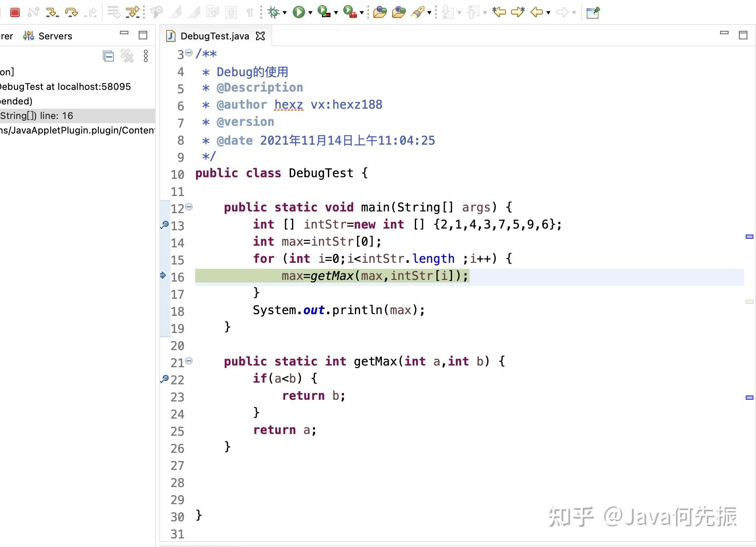This screenshot has height=547, width=756.
Task: Navigate Forward with the greyed right arrow
Action: click(562, 12)
